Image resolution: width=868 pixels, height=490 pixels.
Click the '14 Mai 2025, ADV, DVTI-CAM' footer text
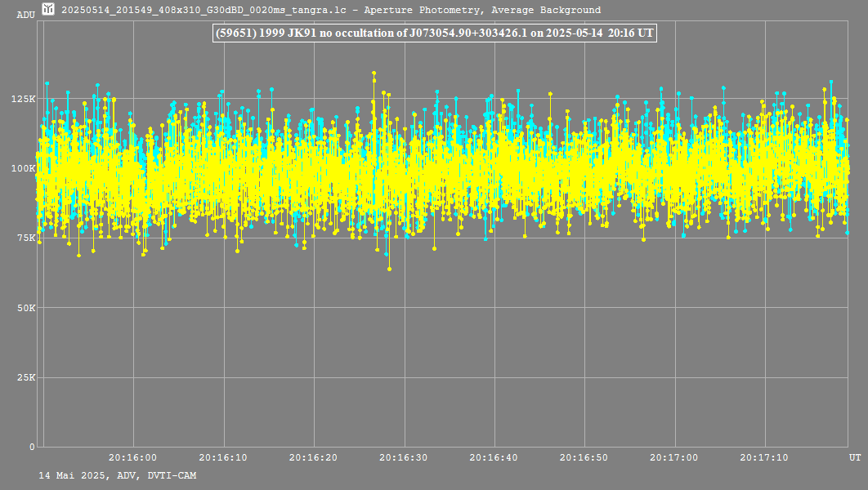[x=117, y=475]
